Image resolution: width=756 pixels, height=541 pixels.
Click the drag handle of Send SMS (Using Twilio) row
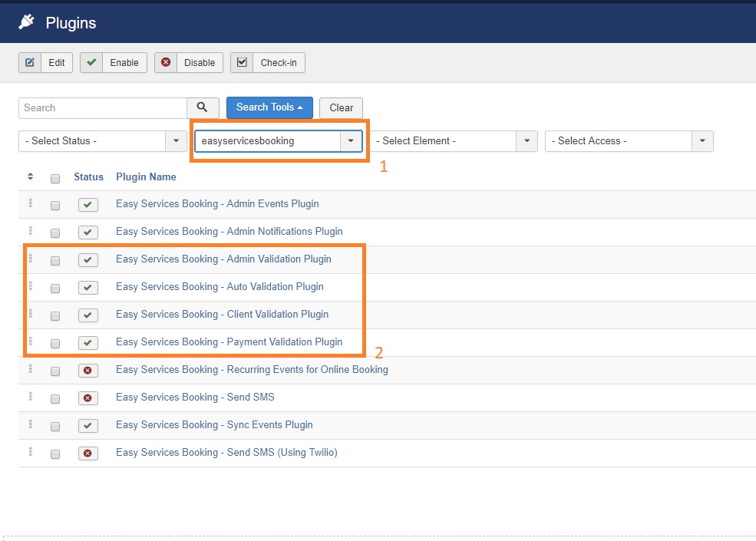[31, 451]
